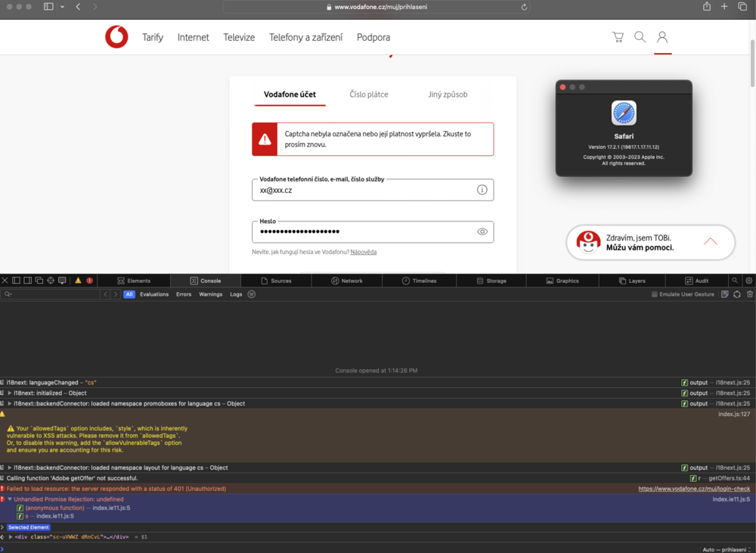Click the Nápověda help link
Viewport: 756px width, 553px height.
click(x=364, y=252)
